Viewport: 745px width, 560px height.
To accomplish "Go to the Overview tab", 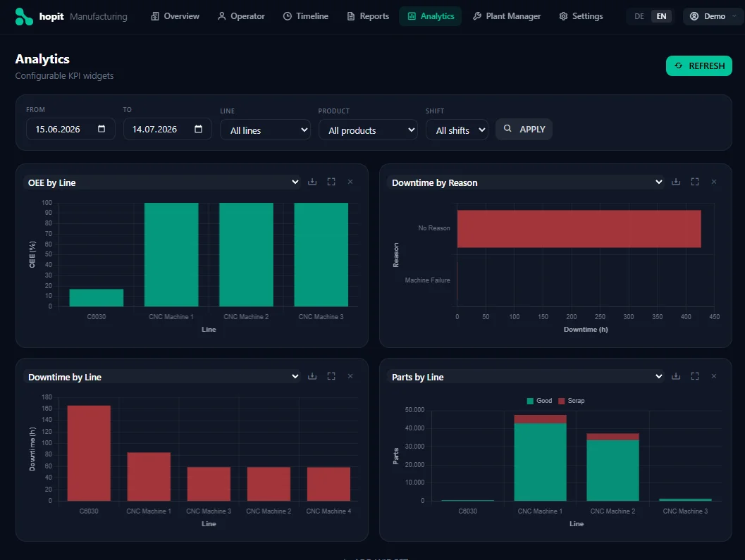I will pyautogui.click(x=175, y=16).
